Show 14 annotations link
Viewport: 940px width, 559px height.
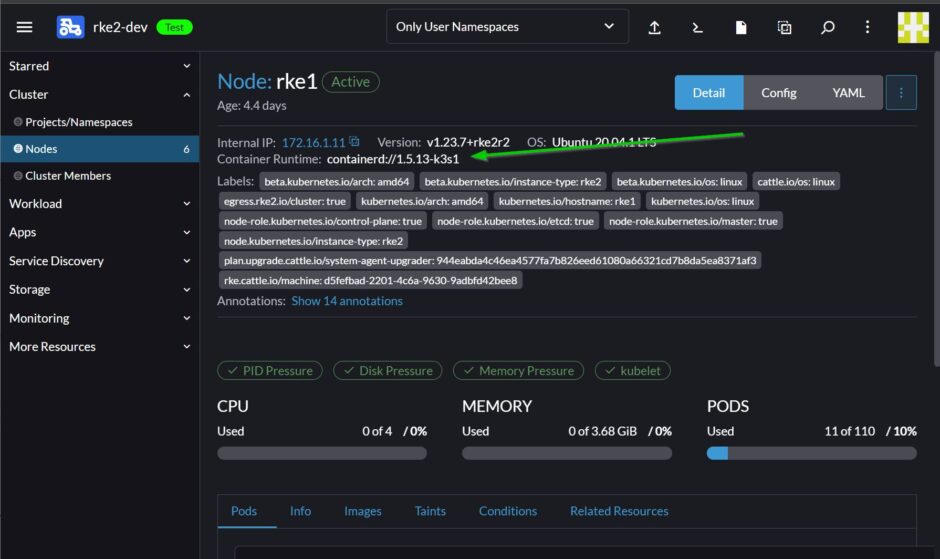(x=346, y=301)
